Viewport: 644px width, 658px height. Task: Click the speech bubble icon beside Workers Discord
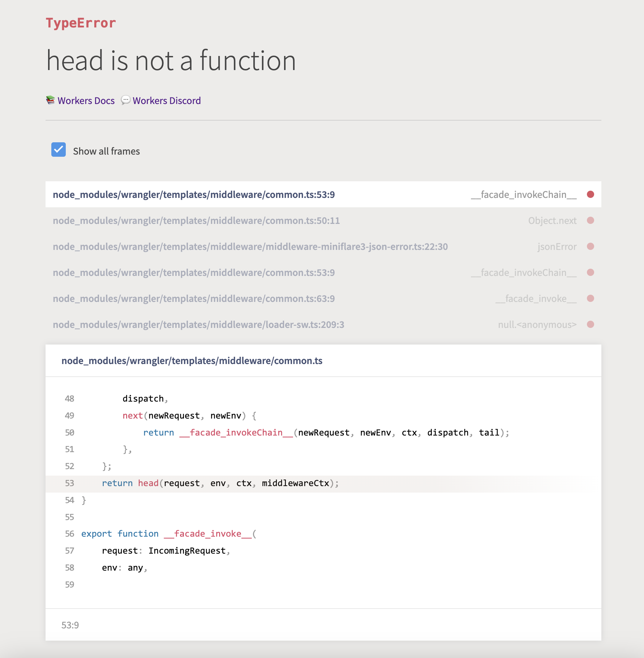125,100
